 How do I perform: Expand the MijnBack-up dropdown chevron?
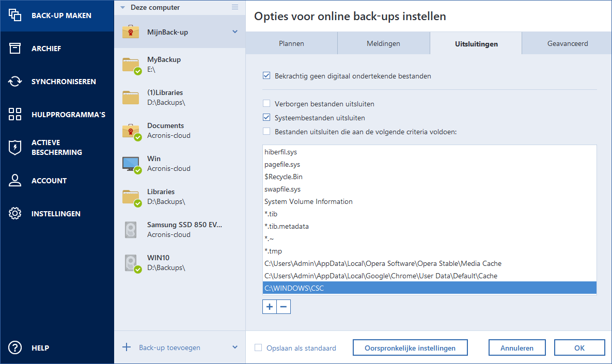235,31
